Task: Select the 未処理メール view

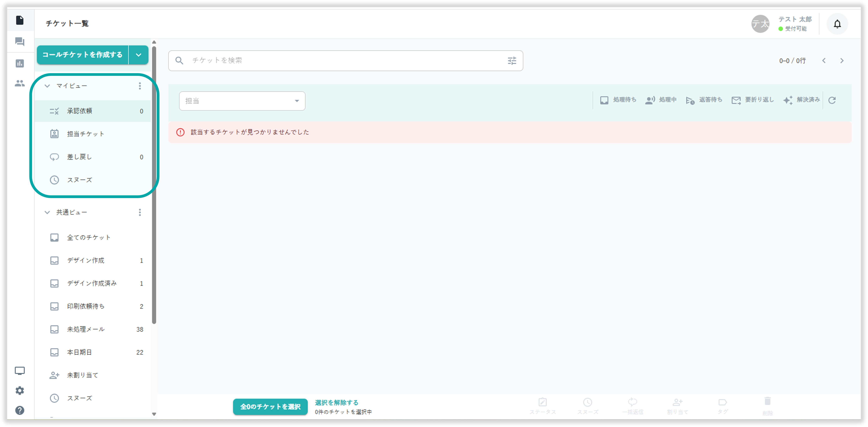Action: click(x=86, y=329)
